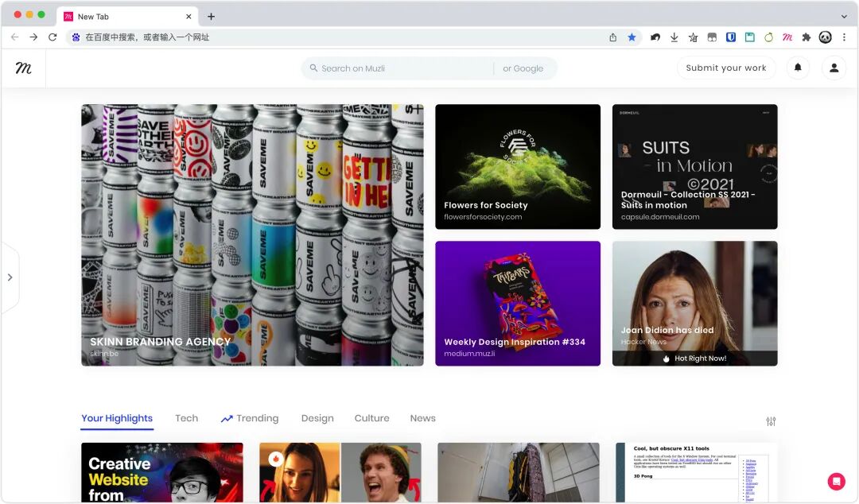
Task: Open the notifications bell
Action: tap(798, 68)
